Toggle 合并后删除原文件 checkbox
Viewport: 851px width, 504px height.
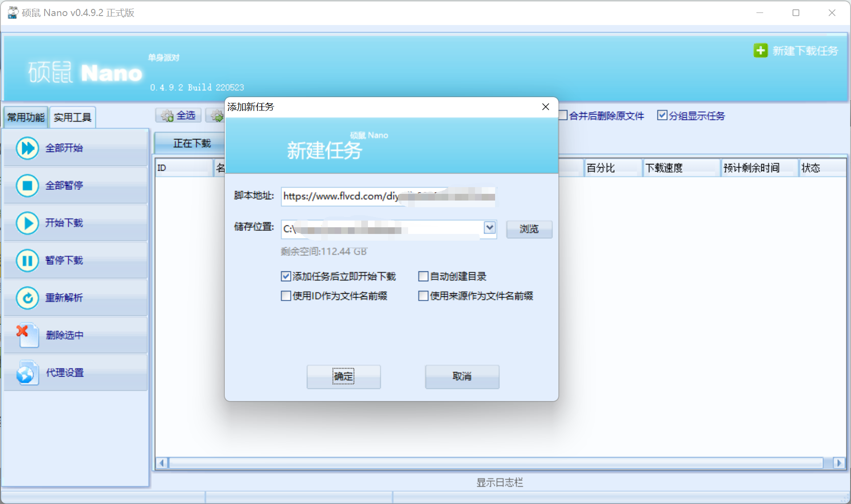pyautogui.click(x=563, y=115)
